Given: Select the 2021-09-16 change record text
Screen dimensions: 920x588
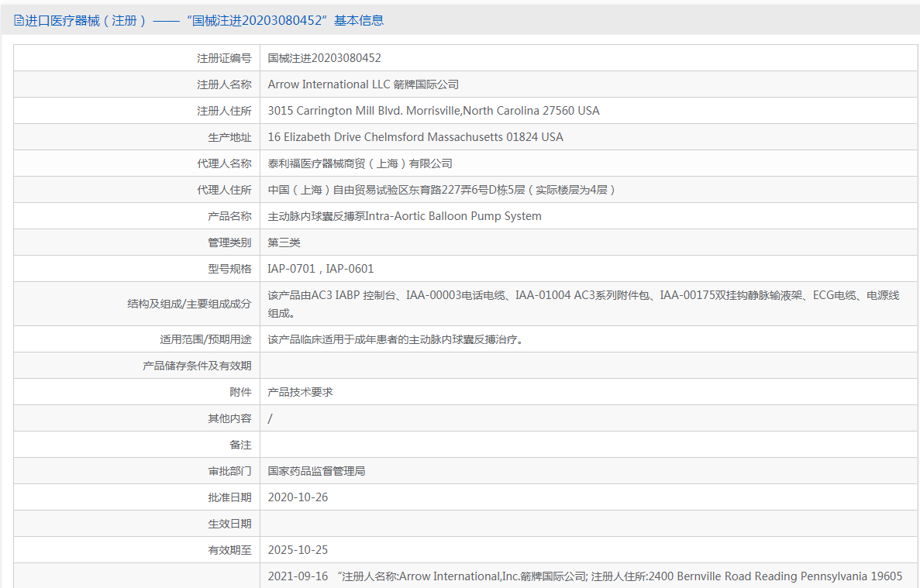Looking at the screenshot, I should pos(585,577).
